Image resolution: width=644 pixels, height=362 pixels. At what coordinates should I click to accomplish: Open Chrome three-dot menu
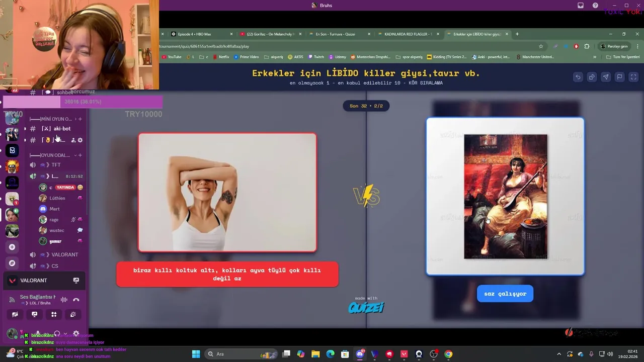637,46
